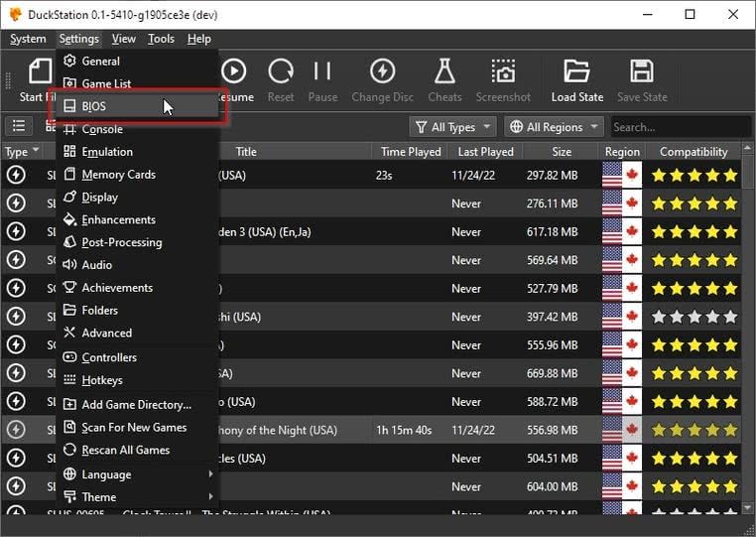Sort by Time Played column header

411,152
